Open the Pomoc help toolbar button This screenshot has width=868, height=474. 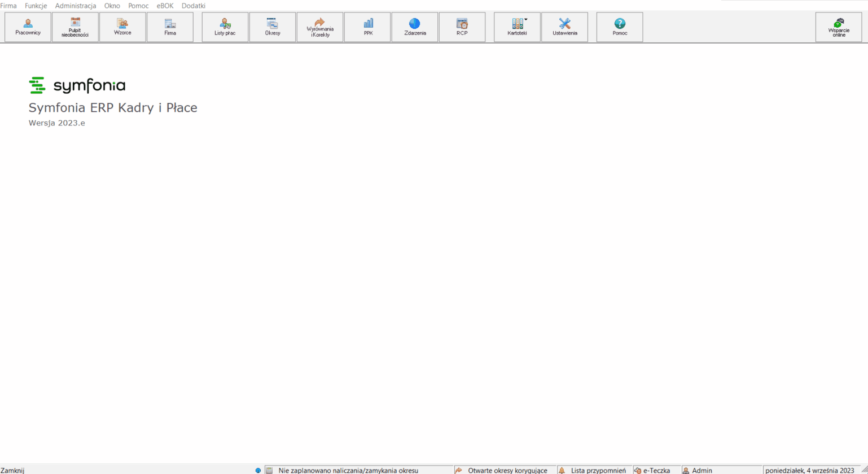tap(620, 27)
